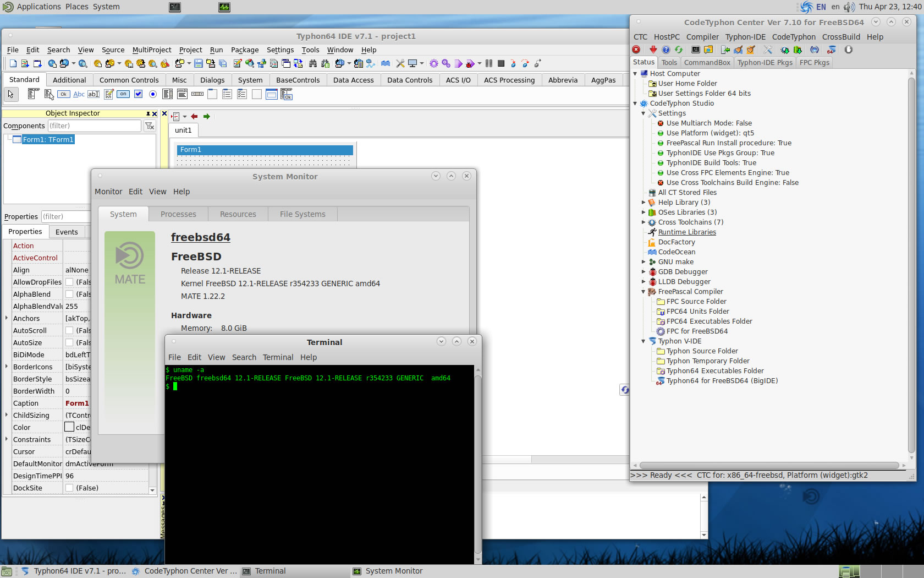Open the CrossBuild menu in CodeTyphon Center
Viewport: 924px width, 578px height.
(x=841, y=37)
